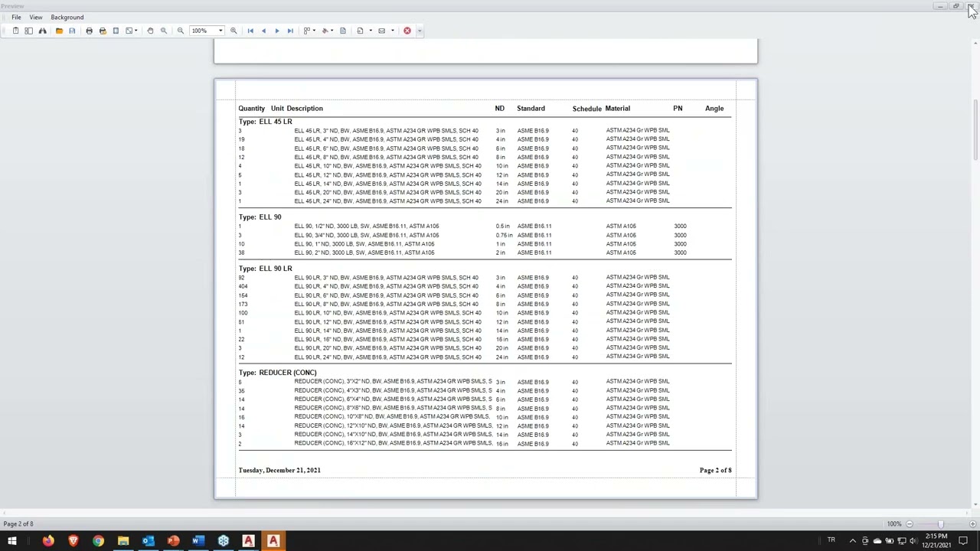Click the Zoom In toolbar icon
The width and height of the screenshot is (980, 551).
234,31
